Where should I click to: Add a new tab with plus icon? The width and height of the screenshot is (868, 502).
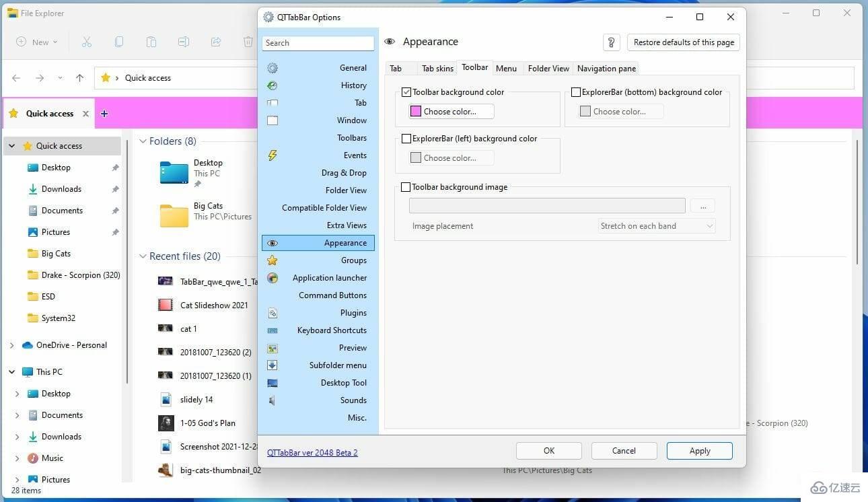(x=104, y=114)
